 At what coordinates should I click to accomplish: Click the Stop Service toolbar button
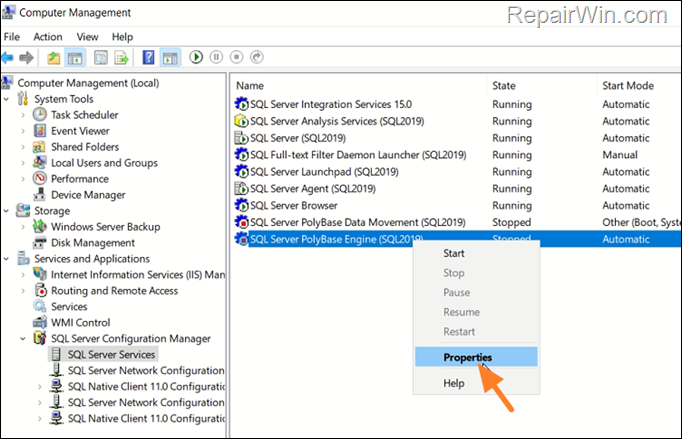tap(237, 57)
